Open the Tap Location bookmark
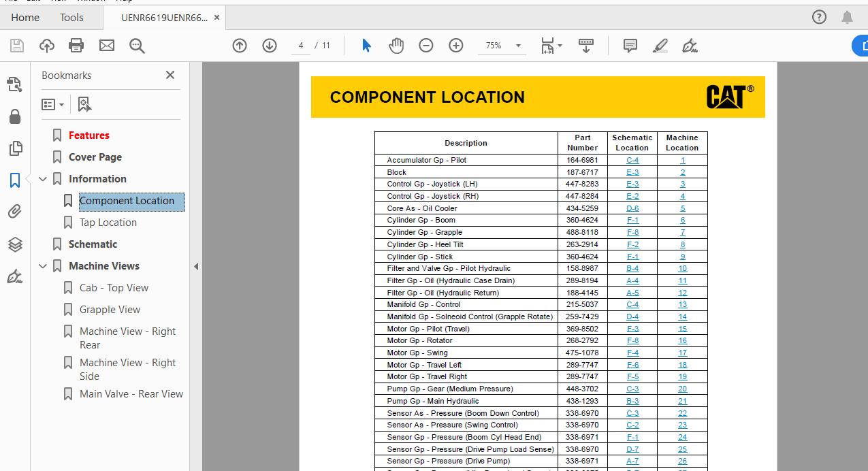868x471 pixels. tap(108, 223)
